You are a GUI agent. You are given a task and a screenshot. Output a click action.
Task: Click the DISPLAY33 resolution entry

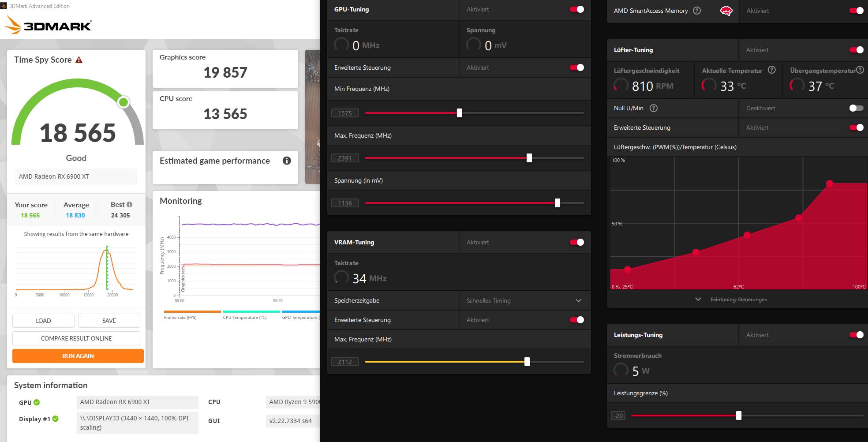coord(137,423)
